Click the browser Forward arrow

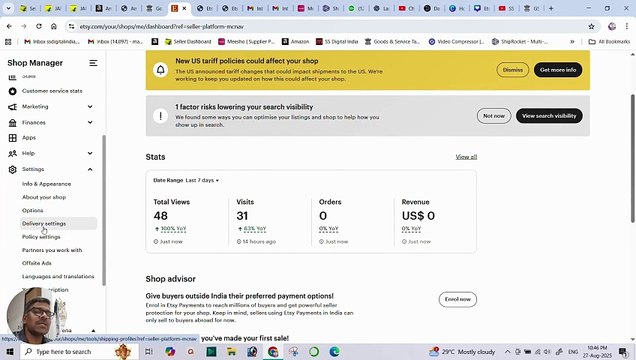(x=24, y=26)
